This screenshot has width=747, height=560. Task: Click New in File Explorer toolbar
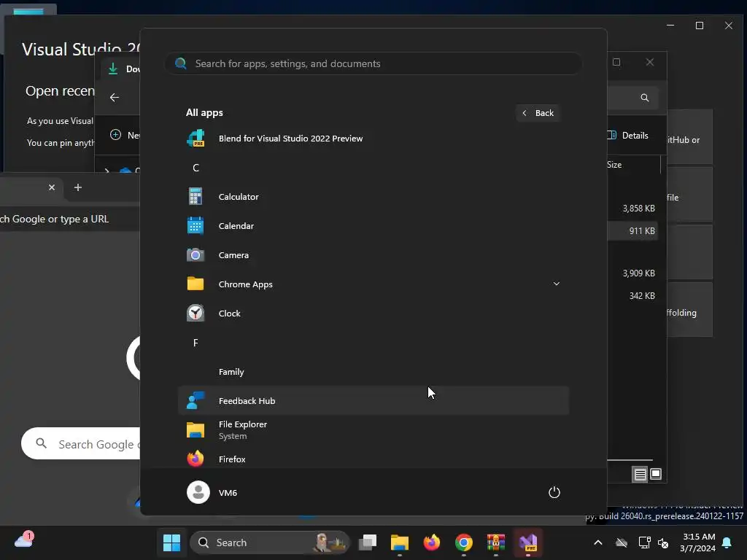(124, 135)
